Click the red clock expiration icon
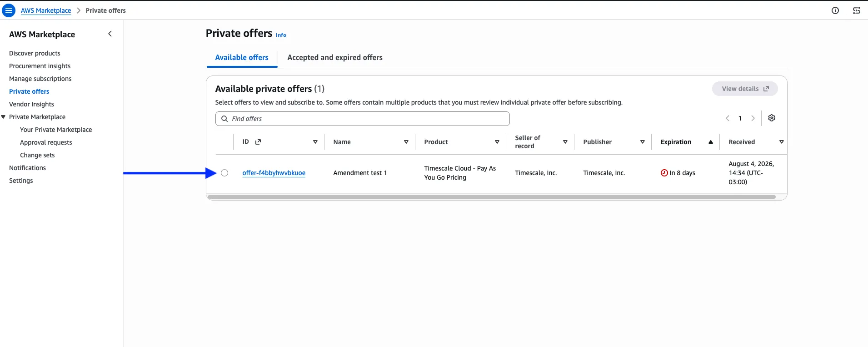This screenshot has height=347, width=868. pos(664,173)
